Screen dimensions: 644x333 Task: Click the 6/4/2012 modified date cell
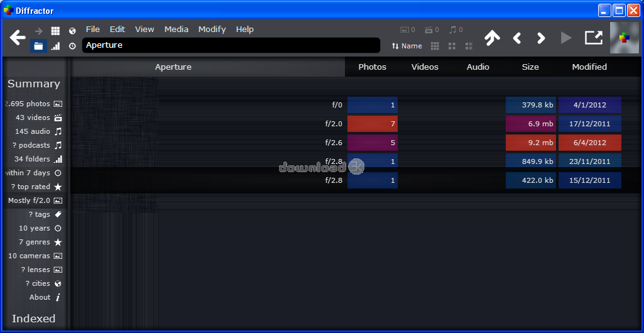point(590,143)
